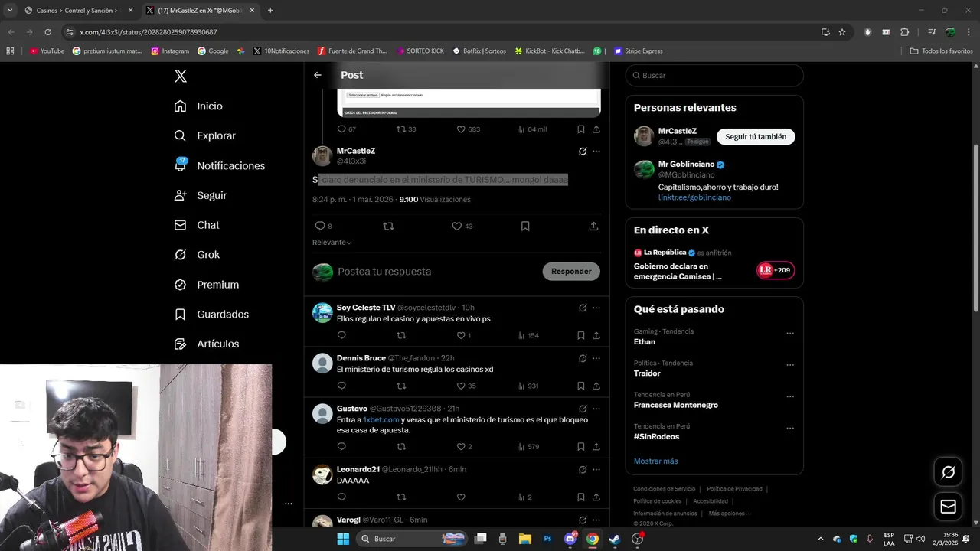Open Todos los favoritos folder
Image resolution: width=980 pixels, height=551 pixels.
click(x=942, y=51)
